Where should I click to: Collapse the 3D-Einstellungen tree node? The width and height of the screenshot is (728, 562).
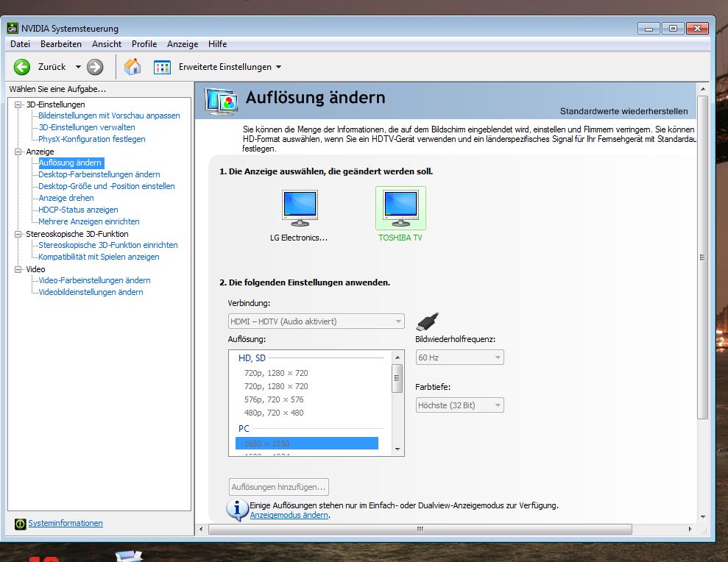coord(18,104)
